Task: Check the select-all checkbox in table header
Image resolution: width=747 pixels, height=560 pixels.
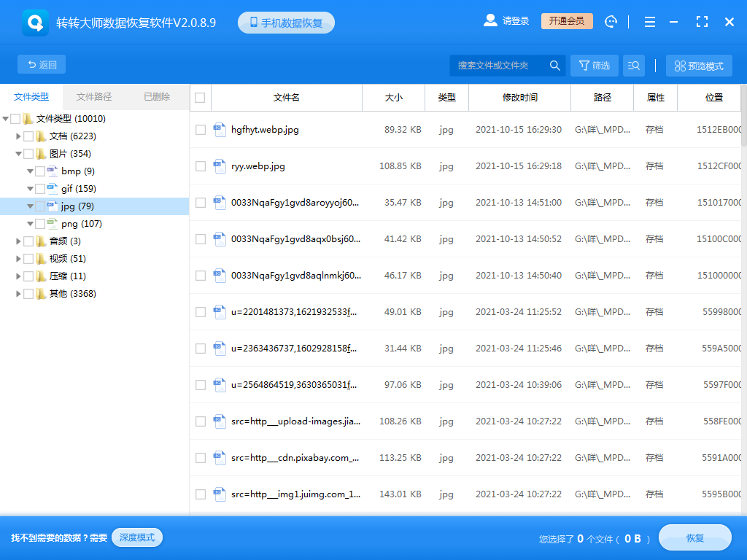Action: coord(200,97)
